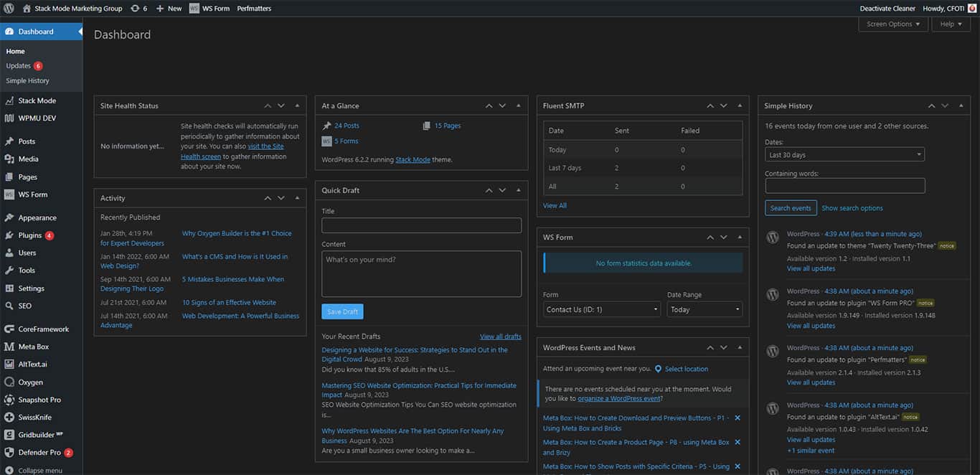Image resolution: width=980 pixels, height=475 pixels.
Task: Click the AltText.ai sidebar icon
Action: [x=33, y=364]
